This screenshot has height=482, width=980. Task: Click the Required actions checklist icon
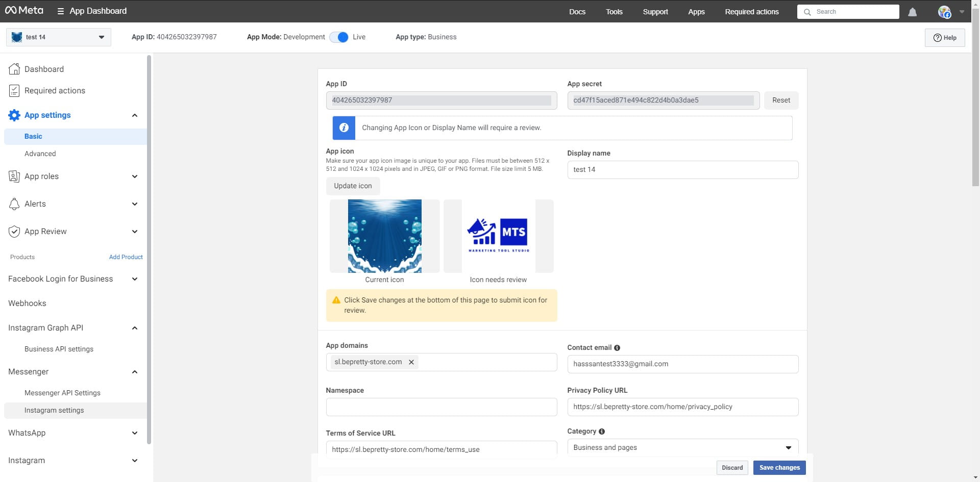point(14,91)
